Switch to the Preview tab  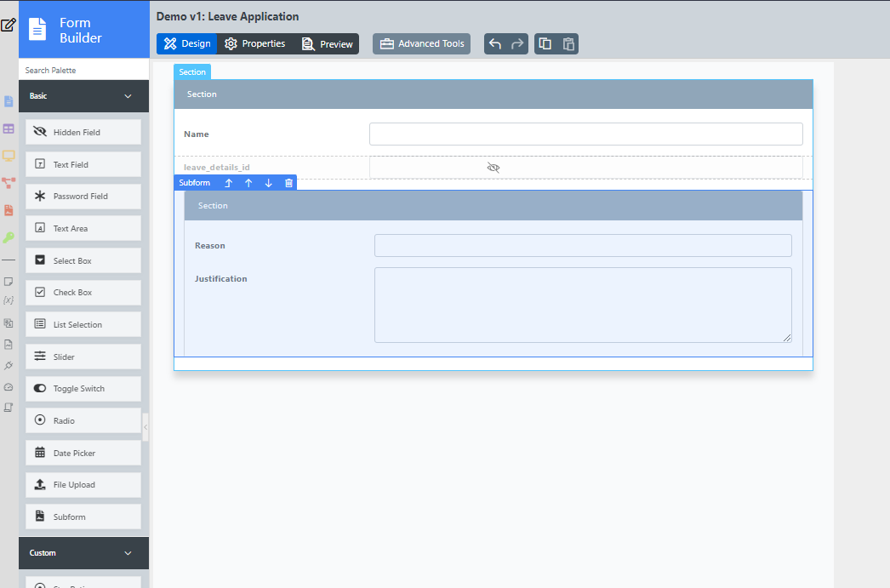pos(328,44)
